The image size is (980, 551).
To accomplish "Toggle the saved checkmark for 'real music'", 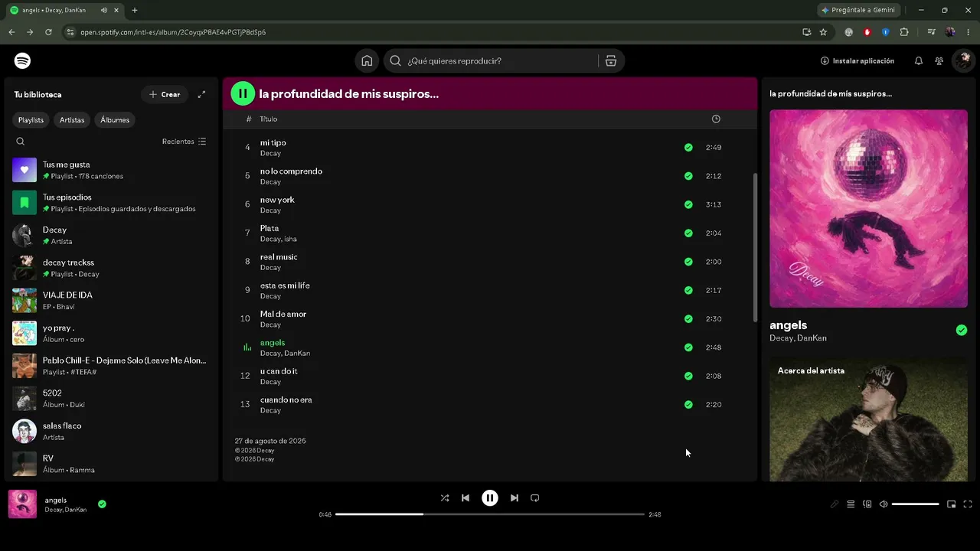I will point(688,262).
